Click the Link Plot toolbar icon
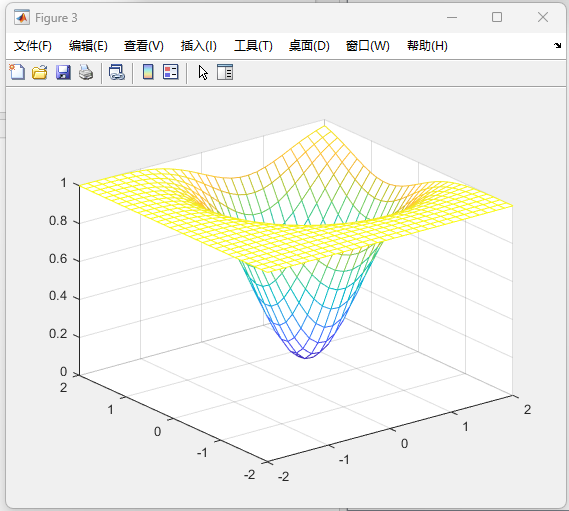This screenshot has height=511, width=569. pyautogui.click(x=117, y=72)
